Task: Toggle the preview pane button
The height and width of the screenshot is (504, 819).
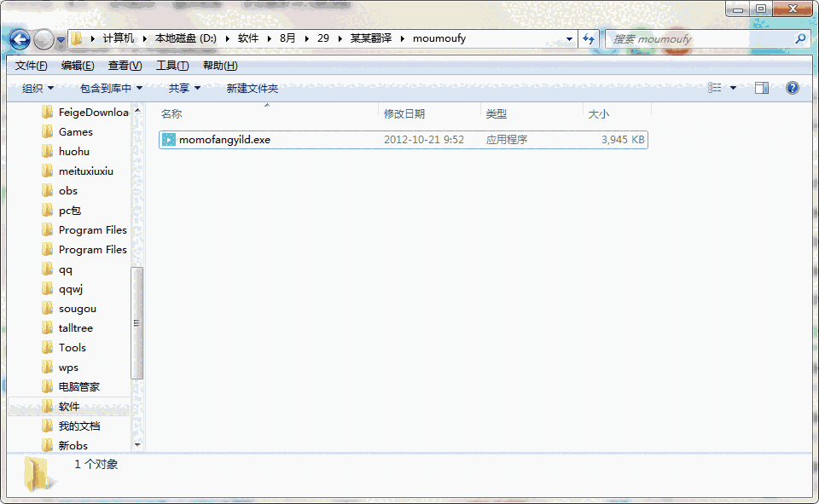Action: pos(762,87)
